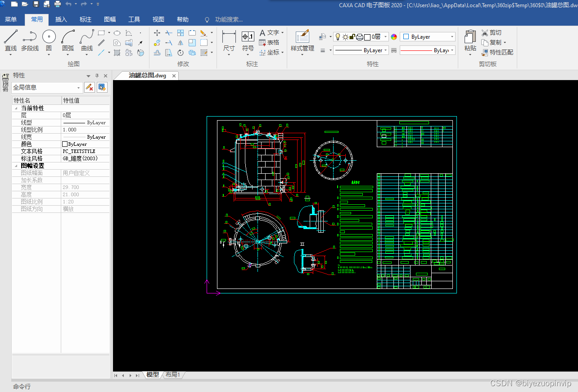
Task: Click the print icon in the quick access toolbar
Action: click(58, 4)
